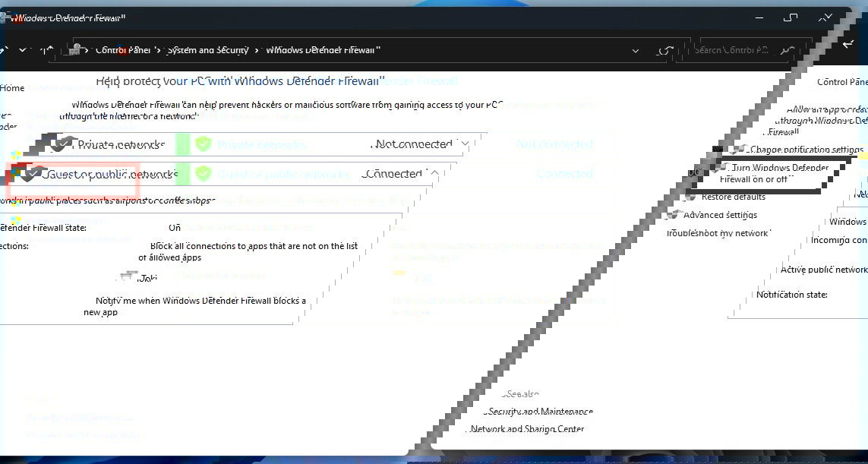Open Turn Windows Defender Firewall on or off

click(x=774, y=173)
